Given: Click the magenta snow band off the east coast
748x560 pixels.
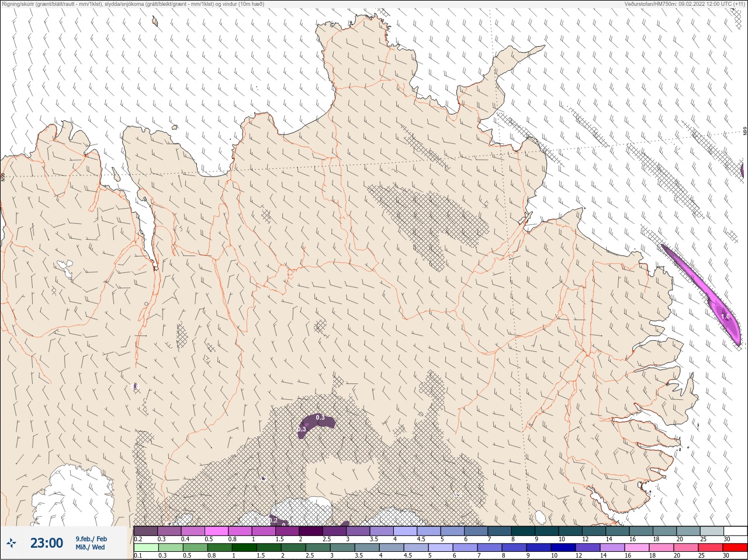Looking at the screenshot, I should tap(701, 286).
